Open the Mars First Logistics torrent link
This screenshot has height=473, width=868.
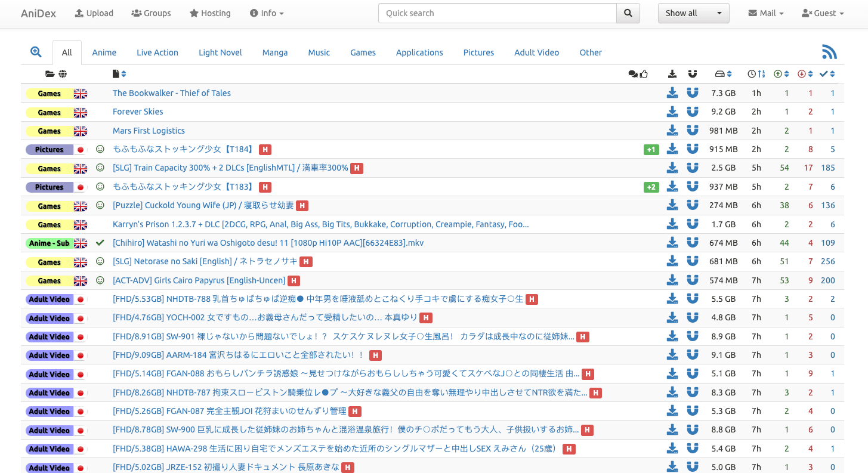pos(149,131)
